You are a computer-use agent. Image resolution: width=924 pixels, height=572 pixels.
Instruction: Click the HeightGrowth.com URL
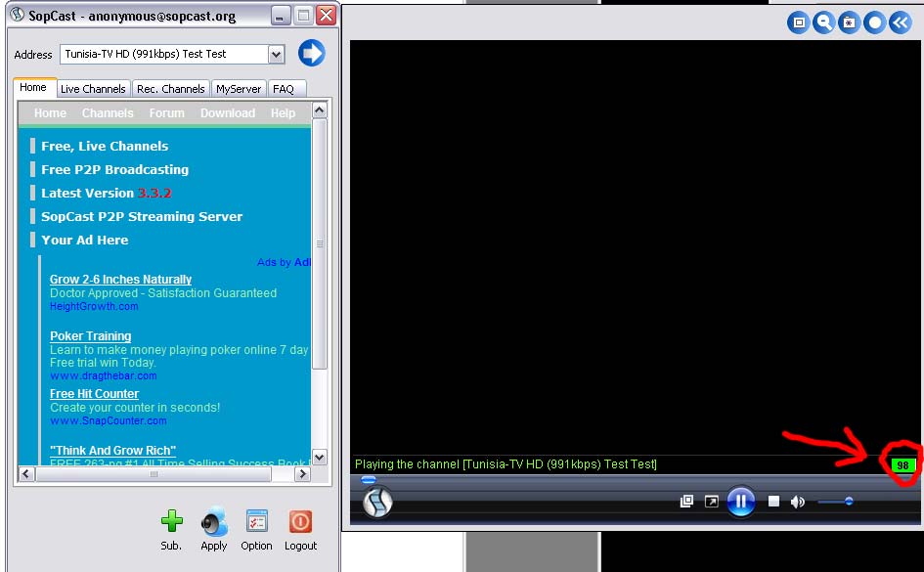pyautogui.click(x=94, y=306)
